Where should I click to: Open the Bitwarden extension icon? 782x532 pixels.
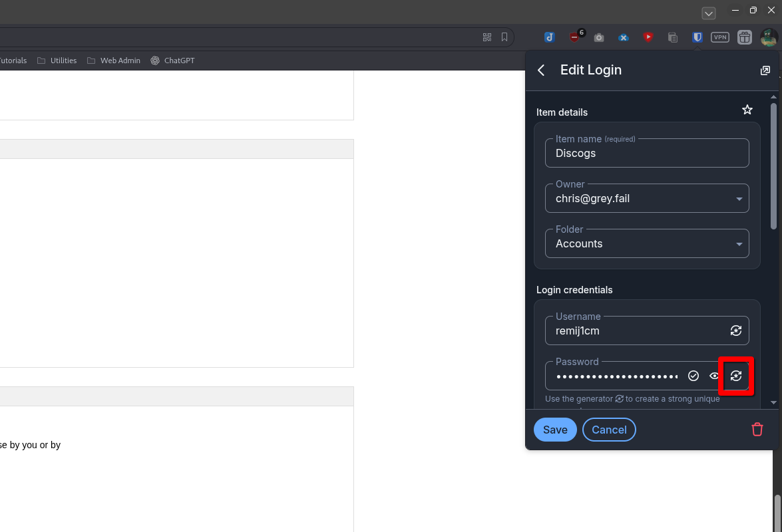tap(697, 37)
